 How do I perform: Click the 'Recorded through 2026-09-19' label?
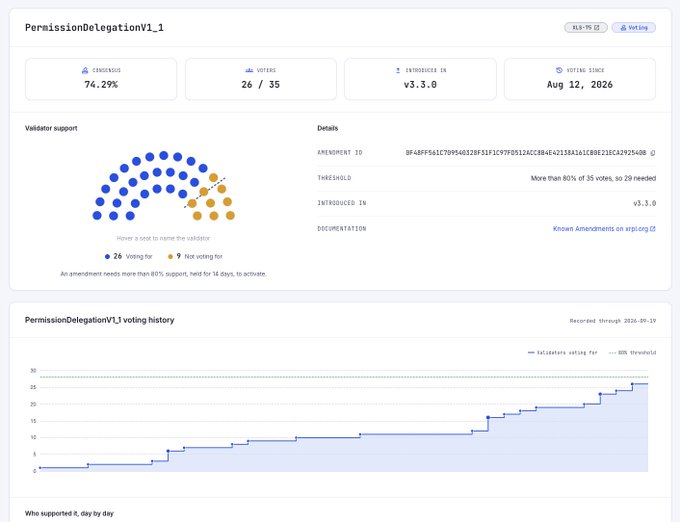(613, 321)
